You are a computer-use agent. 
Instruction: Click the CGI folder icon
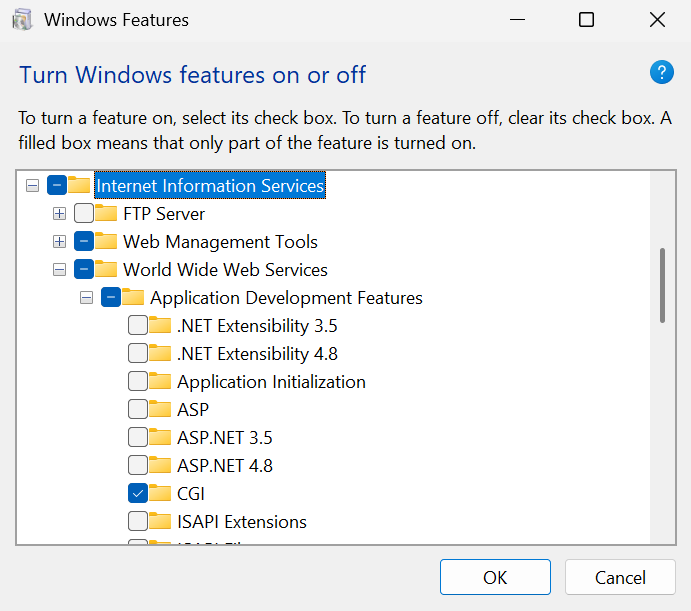pyautogui.click(x=160, y=493)
